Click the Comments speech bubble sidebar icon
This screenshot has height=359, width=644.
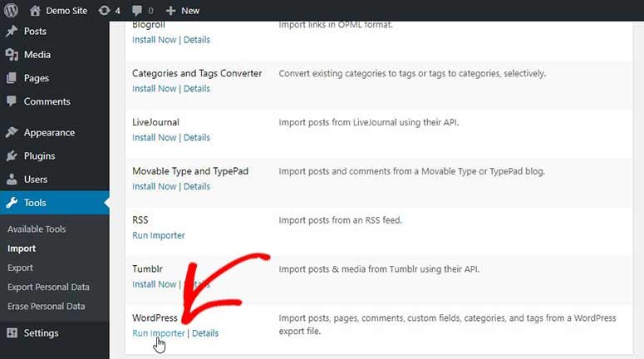point(12,101)
